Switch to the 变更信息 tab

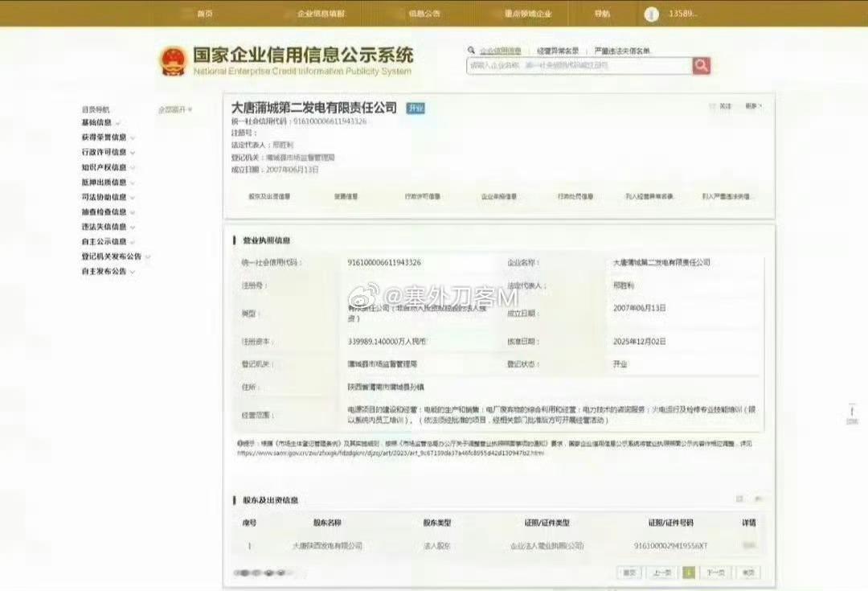(346, 197)
